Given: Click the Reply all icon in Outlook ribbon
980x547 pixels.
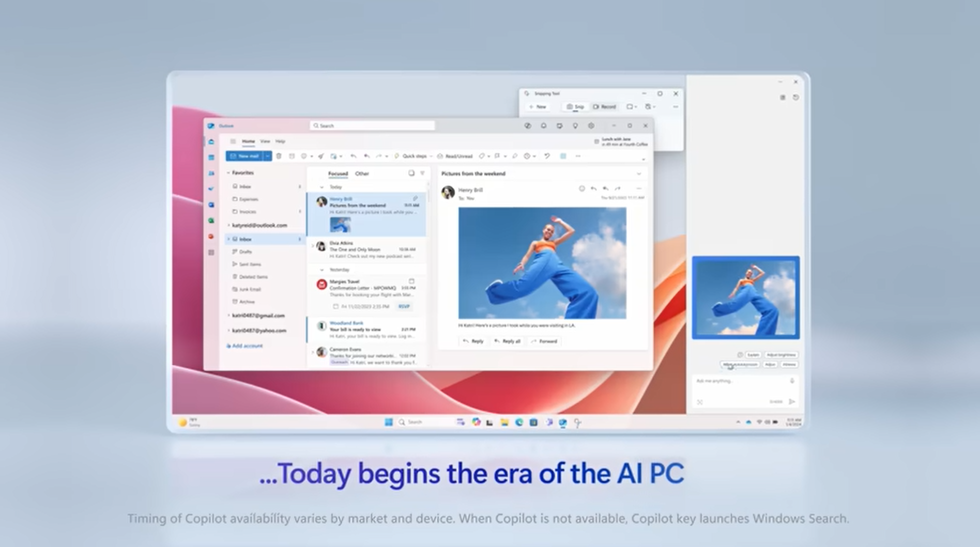Looking at the screenshot, I should coord(366,156).
